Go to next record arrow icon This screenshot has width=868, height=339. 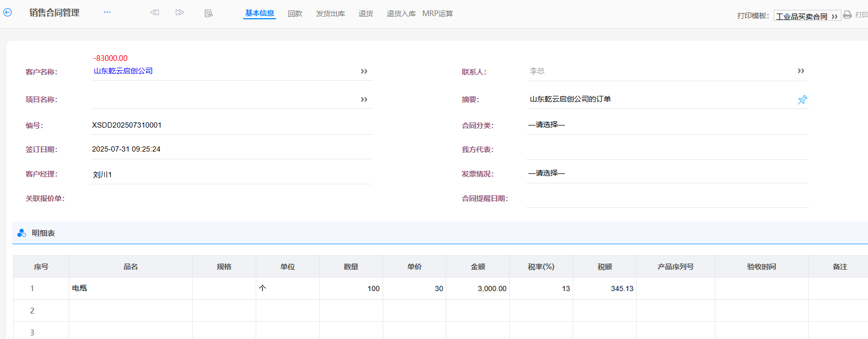point(180,12)
